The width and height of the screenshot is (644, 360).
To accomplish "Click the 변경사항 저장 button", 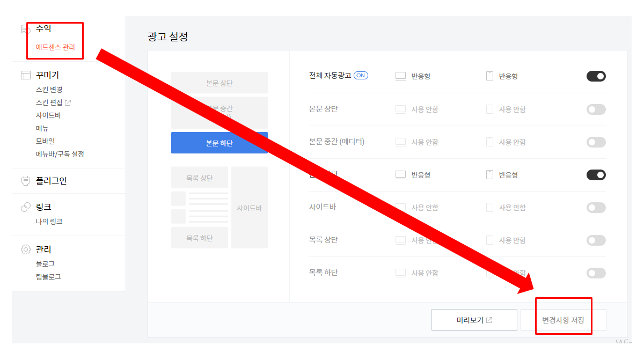I will [x=563, y=319].
